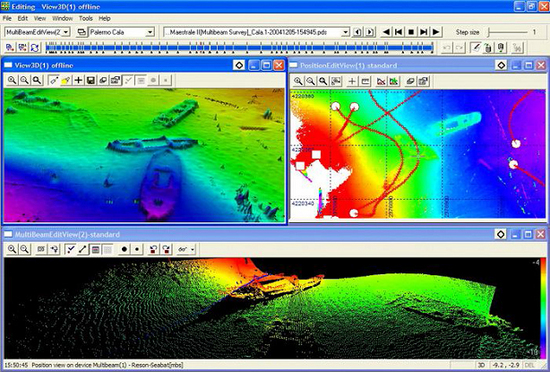
Task: Click the play forward arrow button
Action: 436,32
